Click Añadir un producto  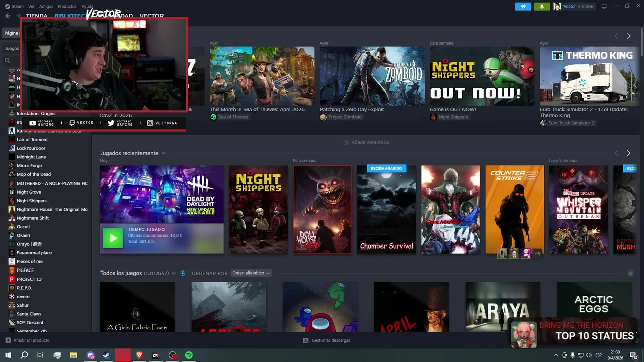[32, 340]
